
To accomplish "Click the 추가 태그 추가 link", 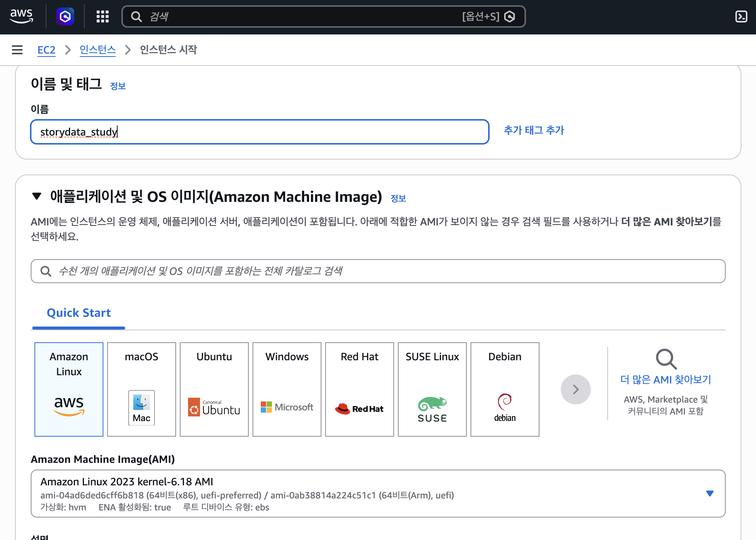I will click(534, 130).
